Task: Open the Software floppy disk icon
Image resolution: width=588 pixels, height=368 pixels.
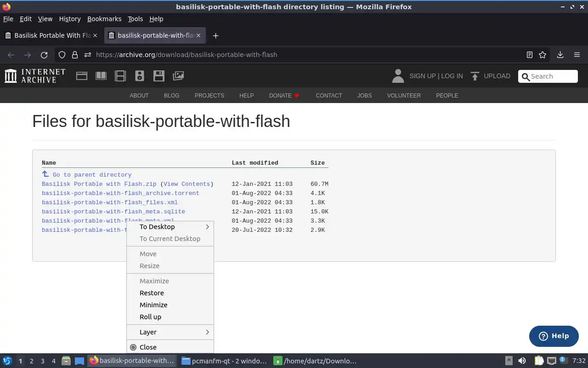Action: pos(159,76)
